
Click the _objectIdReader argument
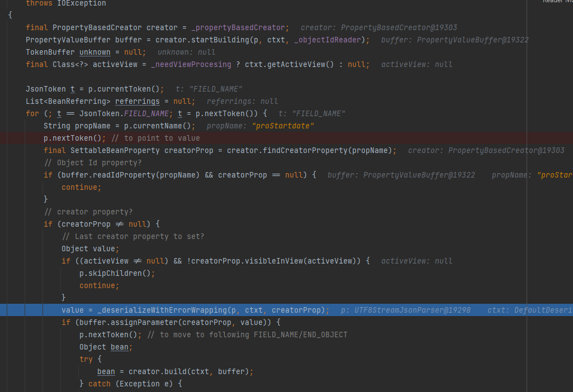point(328,40)
